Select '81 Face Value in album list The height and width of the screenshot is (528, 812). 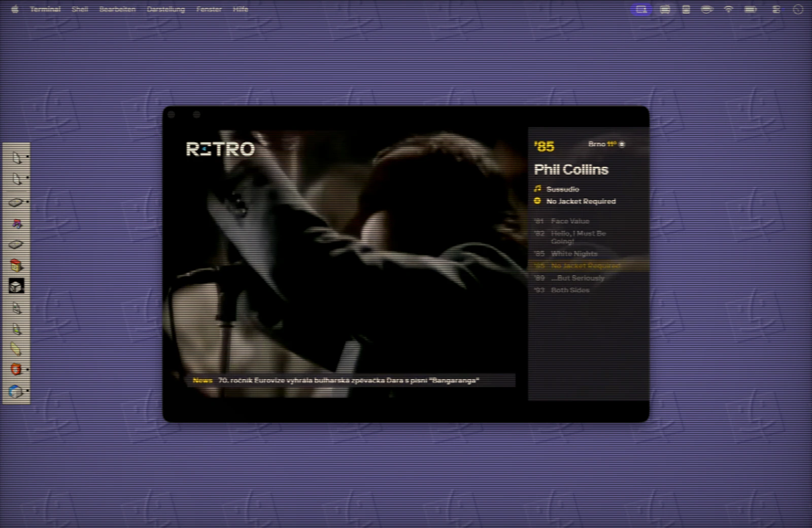[562, 221]
